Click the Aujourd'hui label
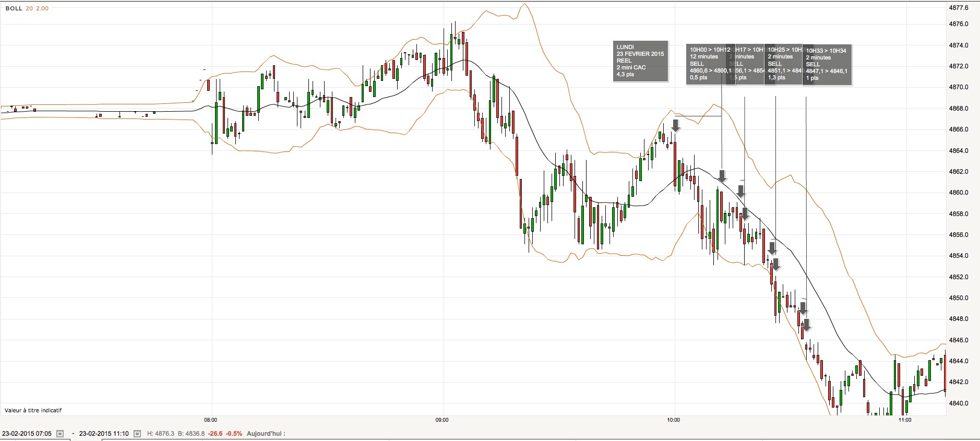 (x=266, y=434)
